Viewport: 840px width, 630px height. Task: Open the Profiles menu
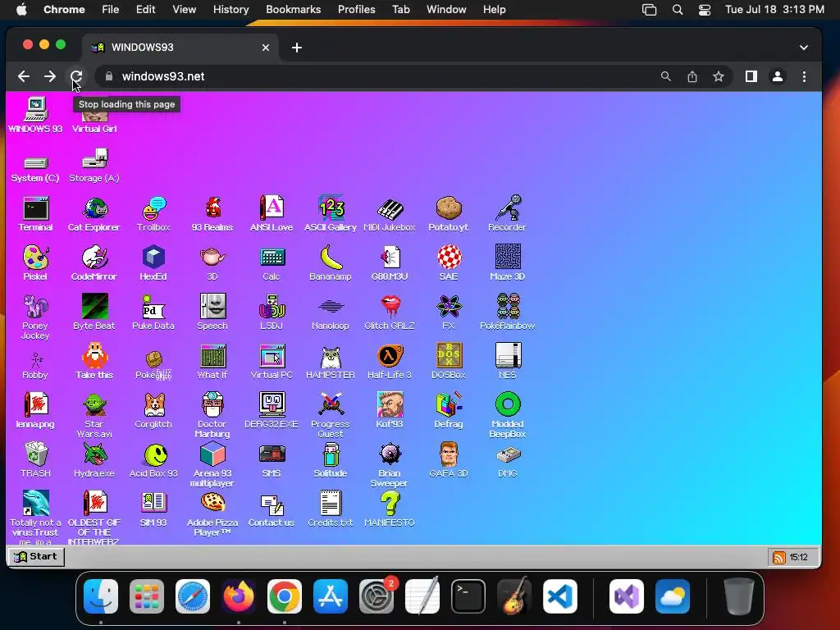(x=356, y=9)
